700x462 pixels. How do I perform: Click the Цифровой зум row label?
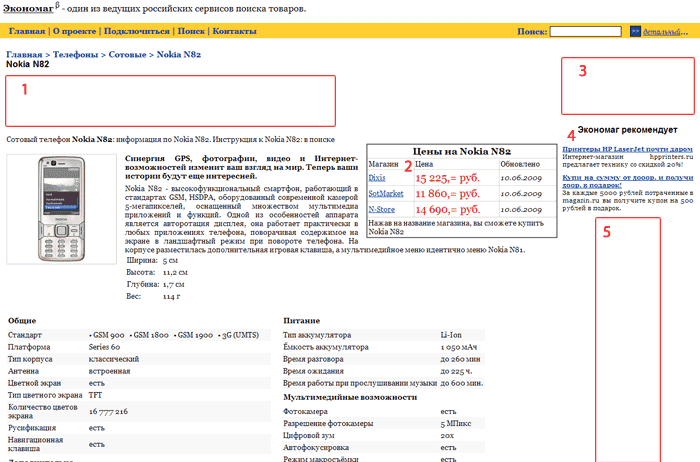[308, 435]
